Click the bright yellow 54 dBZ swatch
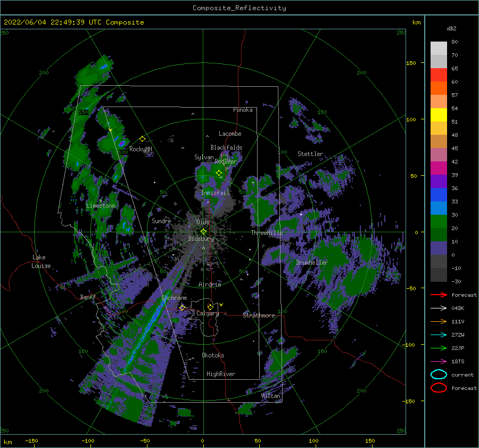479x448 pixels. (x=439, y=115)
